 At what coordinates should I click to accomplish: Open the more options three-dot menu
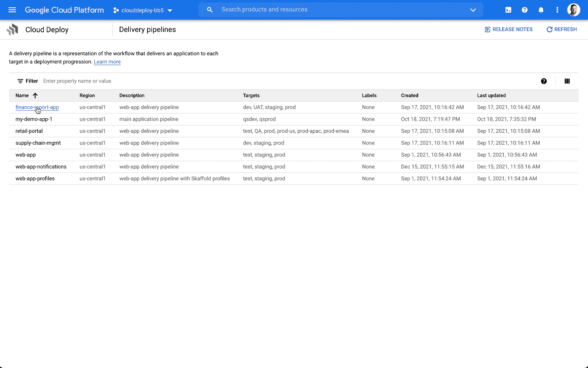click(557, 10)
